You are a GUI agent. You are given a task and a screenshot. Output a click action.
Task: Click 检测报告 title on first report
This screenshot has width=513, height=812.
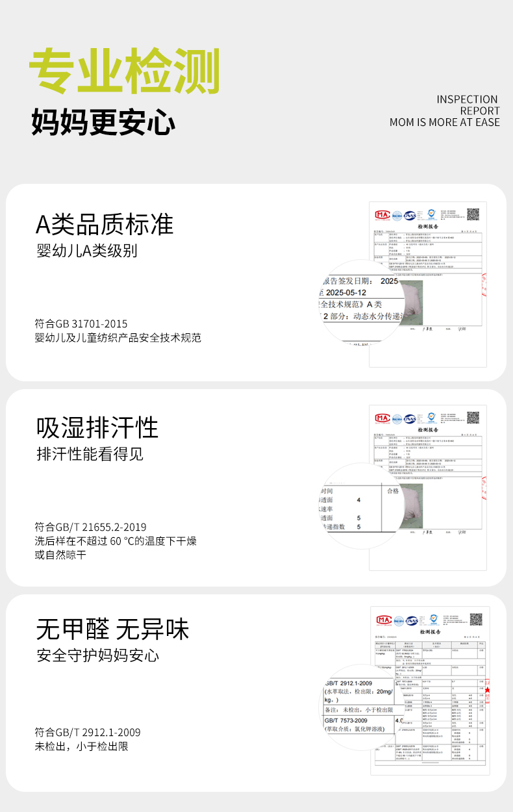click(x=428, y=226)
